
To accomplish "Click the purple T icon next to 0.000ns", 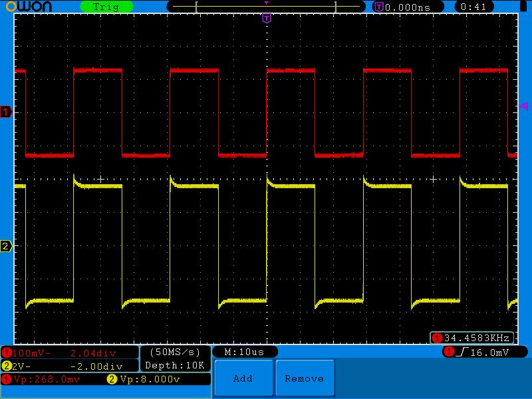I will [x=378, y=7].
